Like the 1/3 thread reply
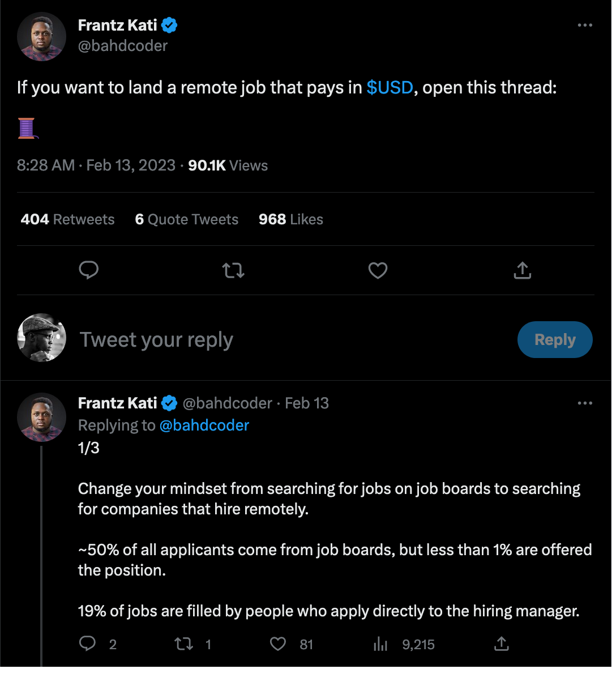 click(278, 644)
